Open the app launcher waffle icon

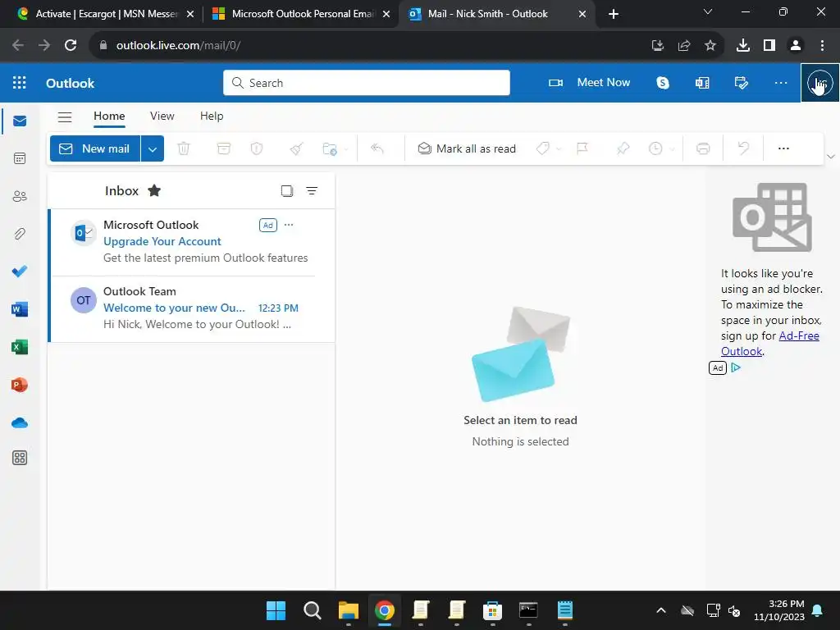[x=20, y=83]
